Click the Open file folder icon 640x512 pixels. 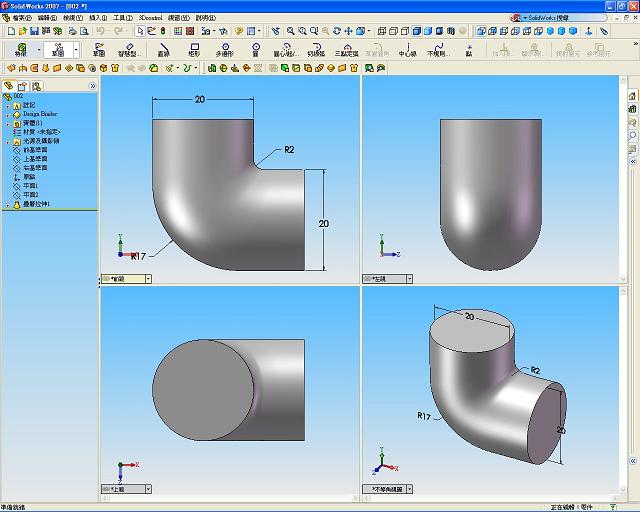point(23,31)
